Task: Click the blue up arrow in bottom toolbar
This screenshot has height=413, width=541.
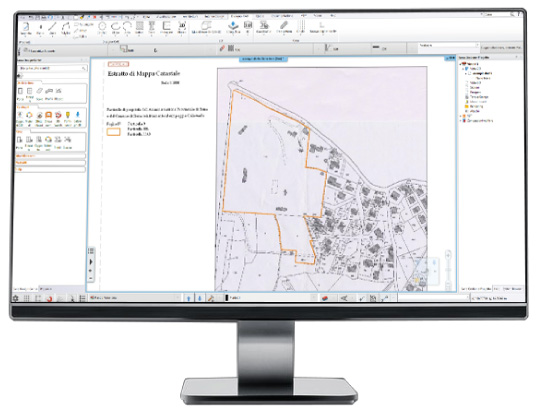Action: tap(189, 298)
